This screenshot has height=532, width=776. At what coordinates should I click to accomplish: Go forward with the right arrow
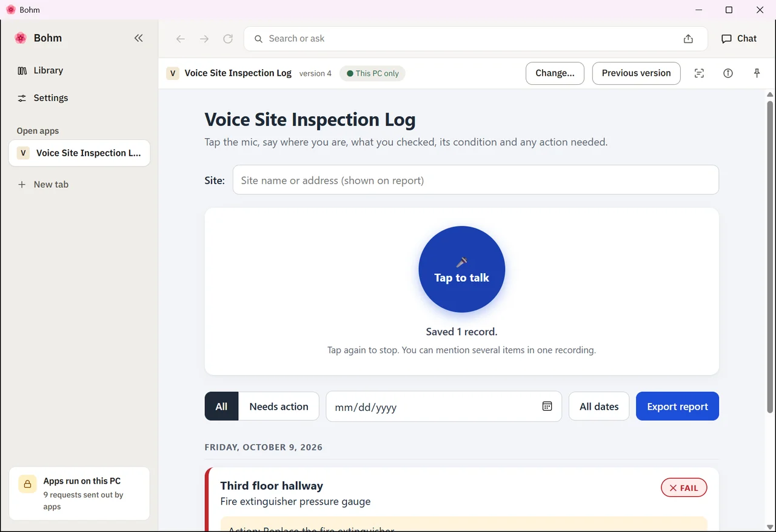tap(204, 39)
